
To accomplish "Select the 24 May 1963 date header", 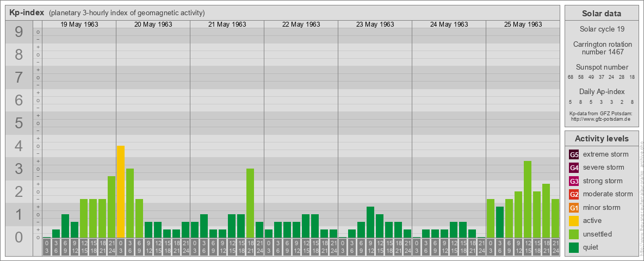I will point(449,24).
